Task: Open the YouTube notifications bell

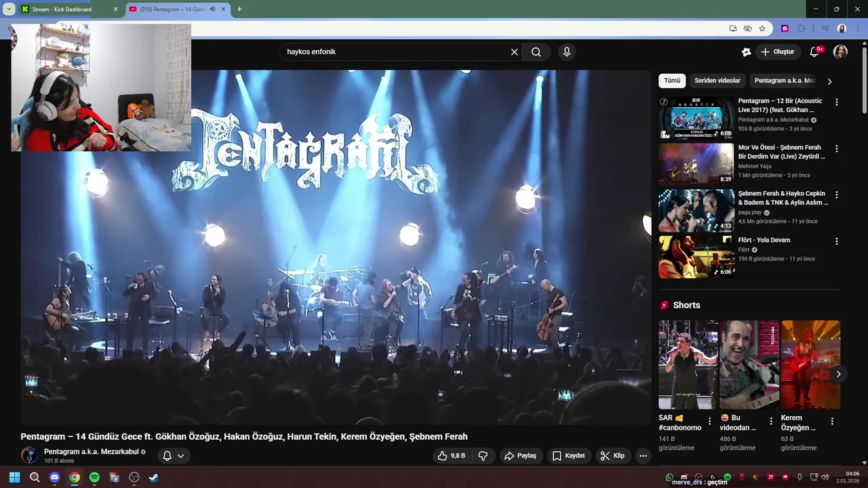Action: tap(815, 52)
